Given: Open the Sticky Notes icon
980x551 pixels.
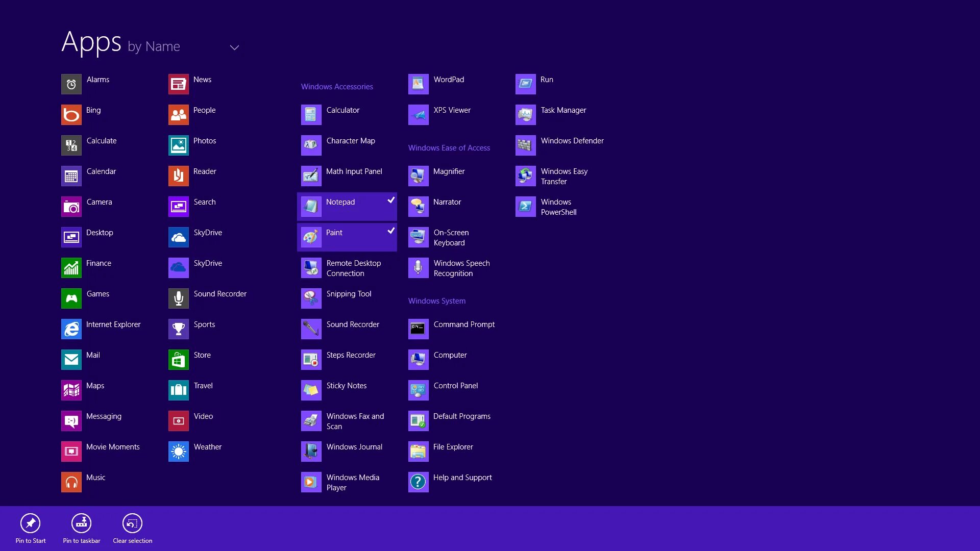Looking at the screenshot, I should click(311, 390).
